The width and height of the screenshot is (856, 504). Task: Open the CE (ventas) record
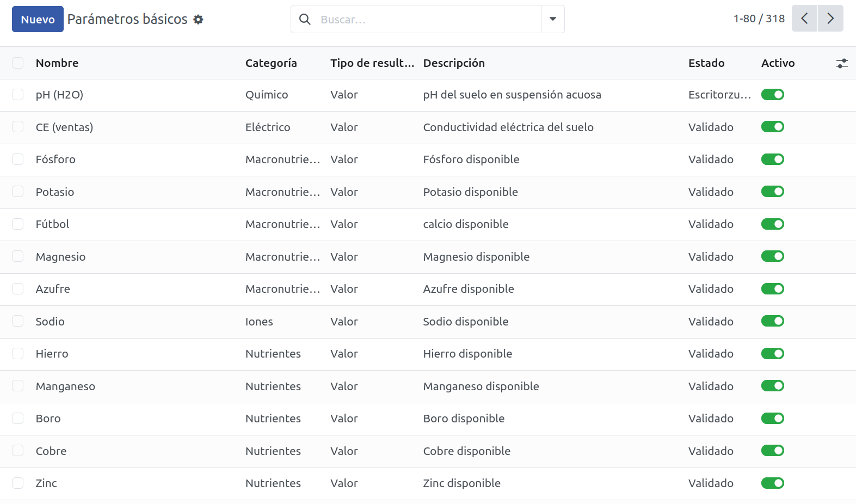64,127
